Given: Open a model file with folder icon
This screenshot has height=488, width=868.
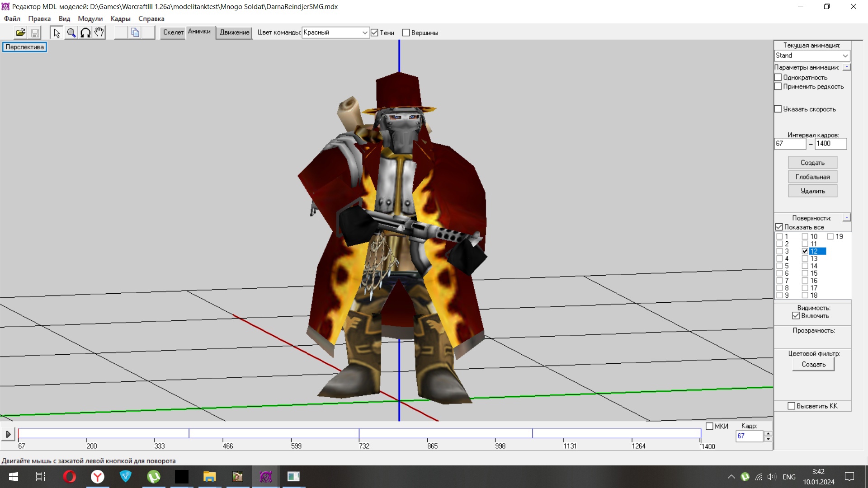Looking at the screenshot, I should tap(21, 33).
